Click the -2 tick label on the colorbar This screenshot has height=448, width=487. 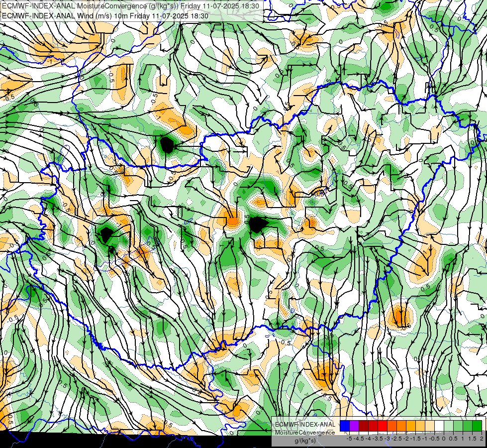coord(406,439)
